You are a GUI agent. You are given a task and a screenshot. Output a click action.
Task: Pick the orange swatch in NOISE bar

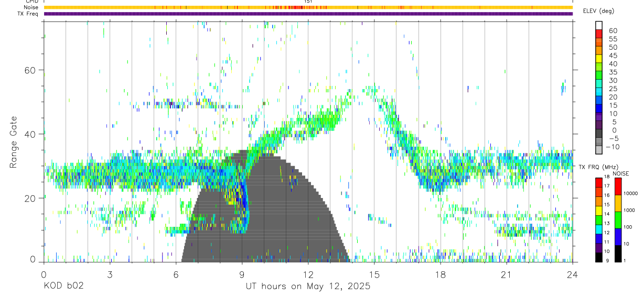[x=618, y=203]
